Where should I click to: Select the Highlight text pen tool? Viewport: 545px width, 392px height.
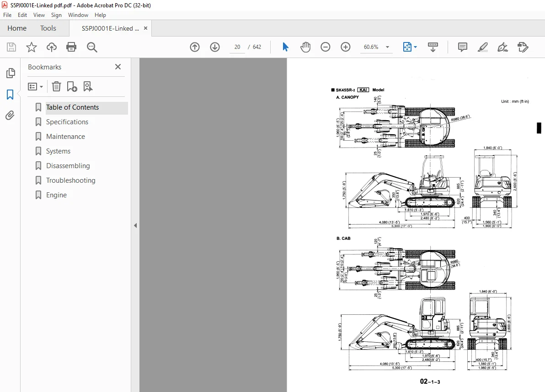pos(483,47)
